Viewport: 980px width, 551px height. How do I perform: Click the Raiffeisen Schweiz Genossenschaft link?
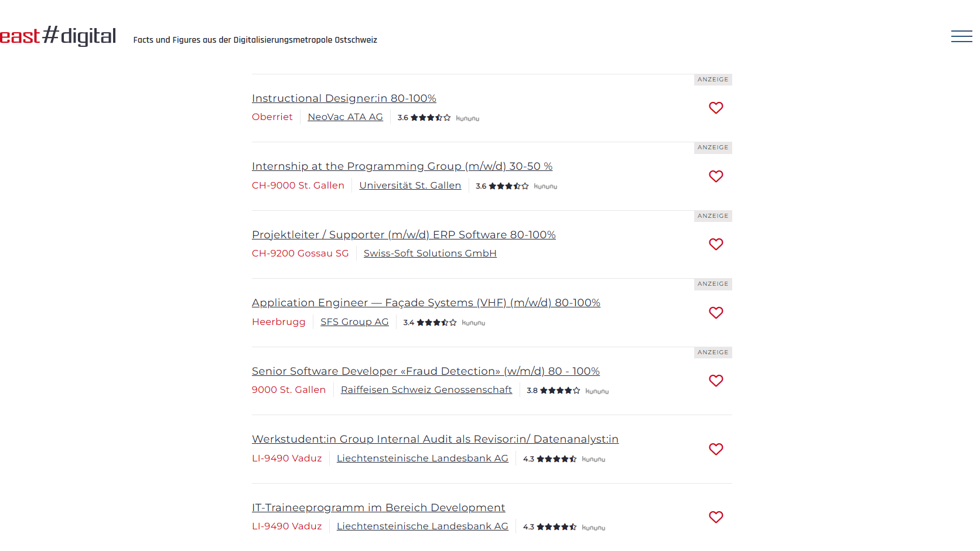[426, 389]
